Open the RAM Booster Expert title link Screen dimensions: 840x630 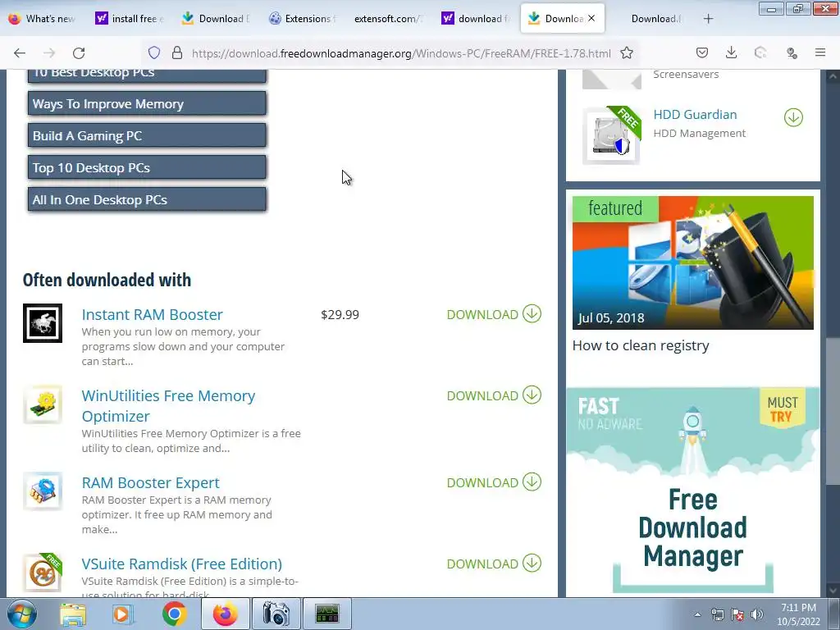click(x=151, y=482)
